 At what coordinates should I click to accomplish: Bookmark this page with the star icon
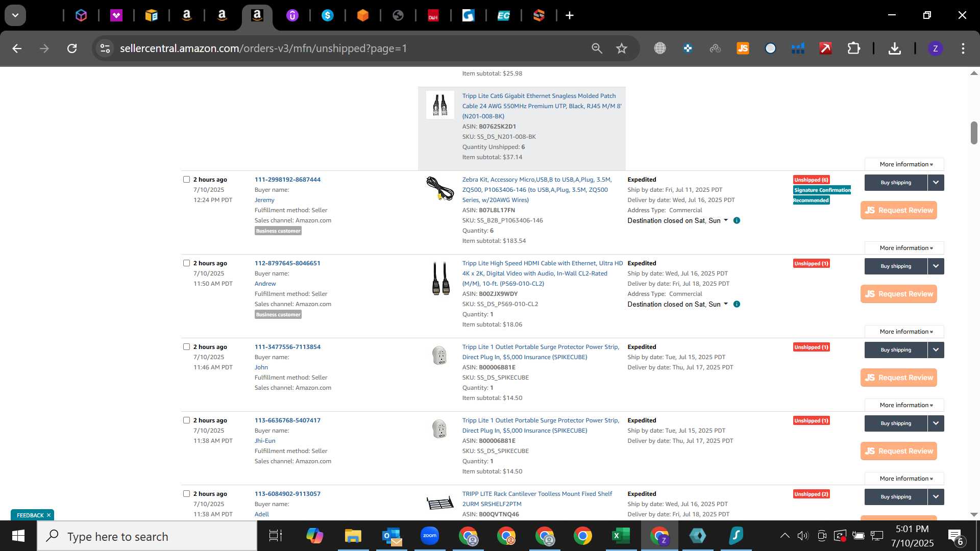[621, 48]
